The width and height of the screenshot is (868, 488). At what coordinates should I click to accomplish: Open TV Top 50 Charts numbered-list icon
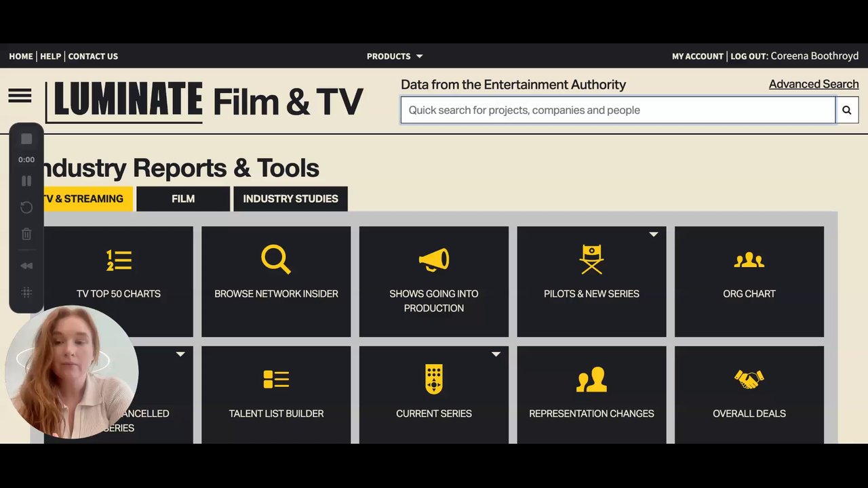click(x=119, y=260)
